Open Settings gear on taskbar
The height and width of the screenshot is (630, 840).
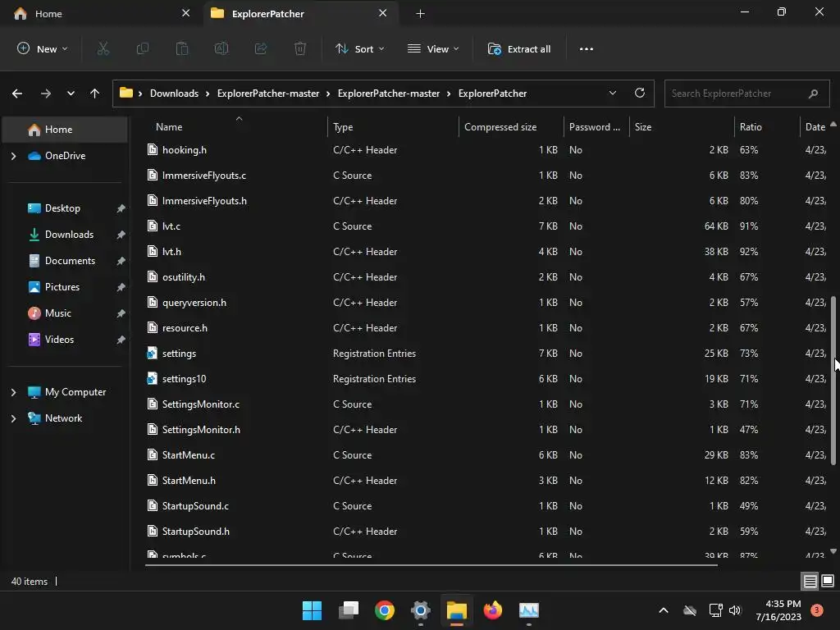pyautogui.click(x=421, y=610)
